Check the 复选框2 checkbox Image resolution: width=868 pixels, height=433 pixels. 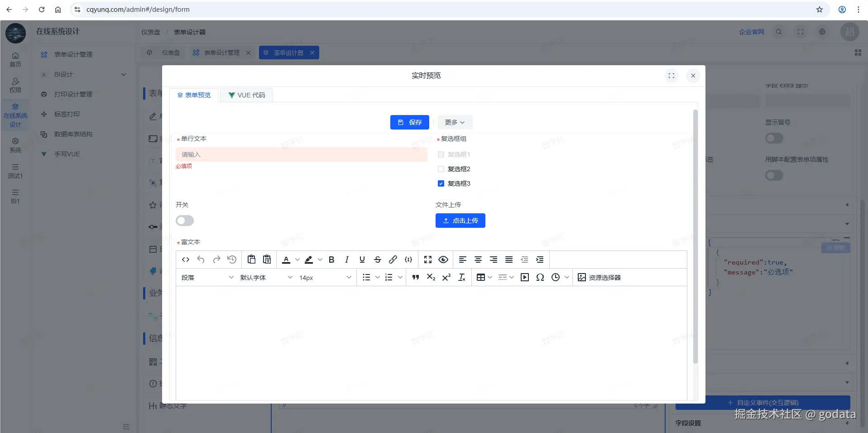pyautogui.click(x=441, y=169)
